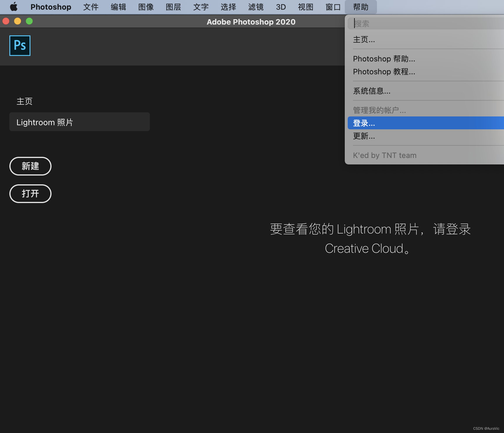Minimize the window with yellow button
This screenshot has width=504, height=433.
coord(18,21)
